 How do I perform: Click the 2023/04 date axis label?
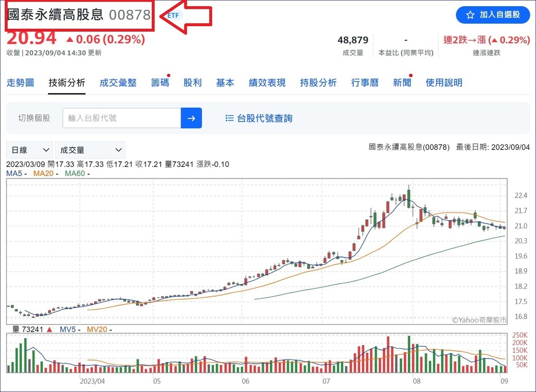pos(92,380)
